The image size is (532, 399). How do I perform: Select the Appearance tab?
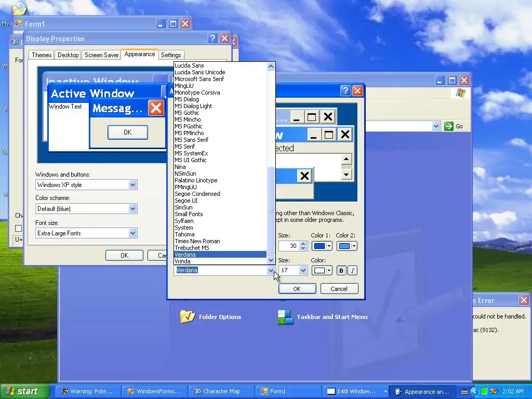(139, 54)
